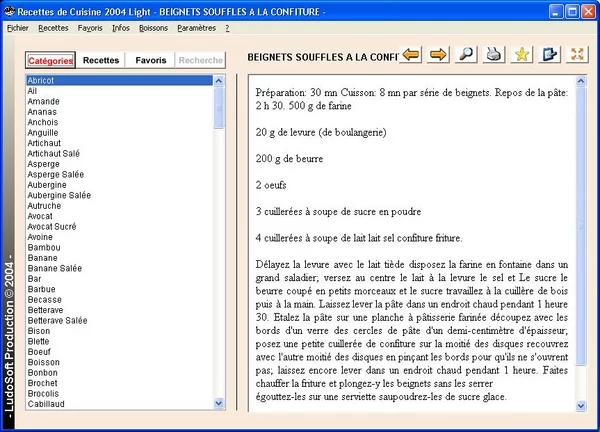The image size is (600, 432).
Task: Select the Cabillaud category
Action: (x=119, y=404)
